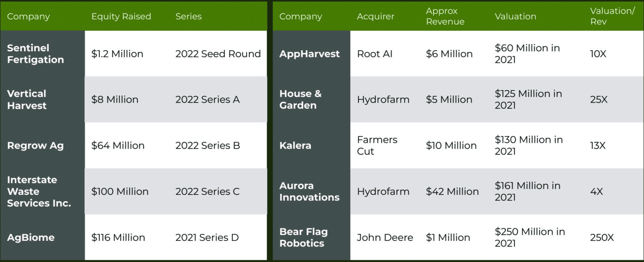The height and width of the screenshot is (262, 644).
Task: Click the 250X valuation multiple
Action: pos(602,237)
